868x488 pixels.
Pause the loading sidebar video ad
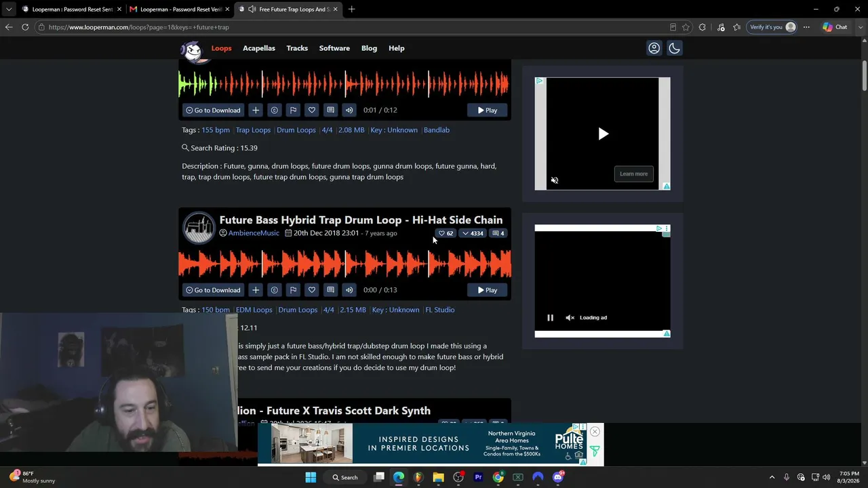(550, 317)
